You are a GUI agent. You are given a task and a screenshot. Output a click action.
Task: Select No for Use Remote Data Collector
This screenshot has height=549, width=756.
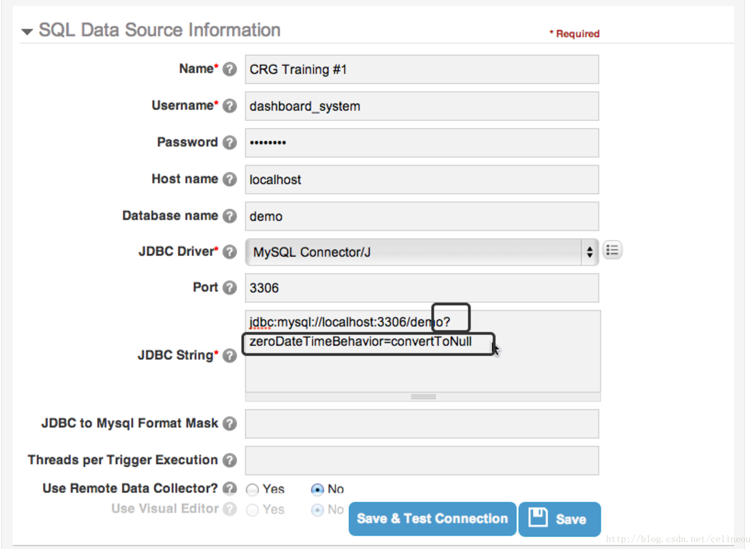(x=317, y=490)
